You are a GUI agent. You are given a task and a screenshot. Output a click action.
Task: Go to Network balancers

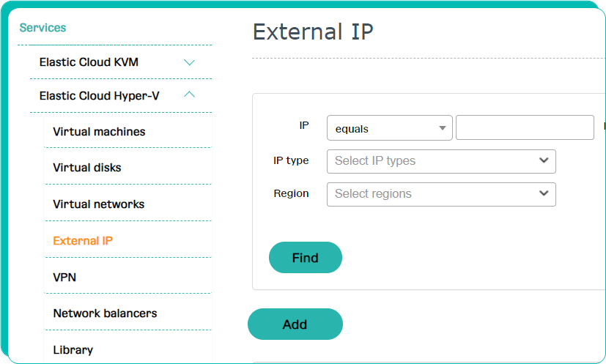pyautogui.click(x=105, y=313)
